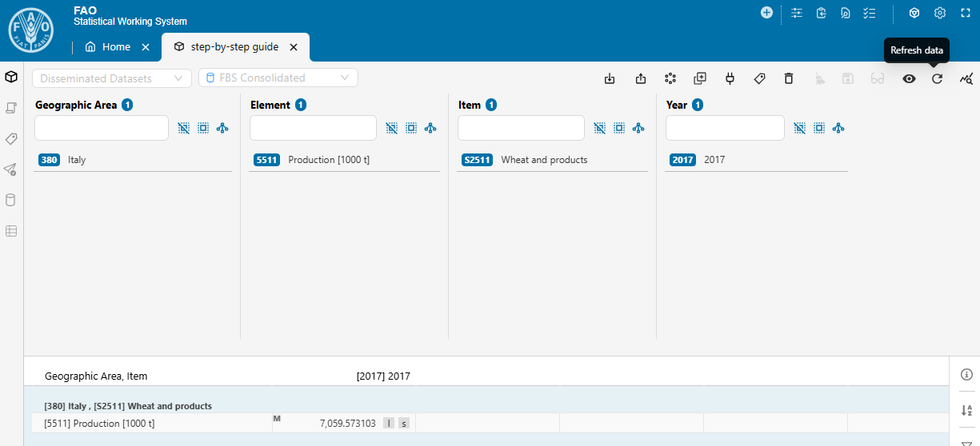Close the step-by-step guide tab
Viewport: 980px width, 446px height.
coord(294,47)
